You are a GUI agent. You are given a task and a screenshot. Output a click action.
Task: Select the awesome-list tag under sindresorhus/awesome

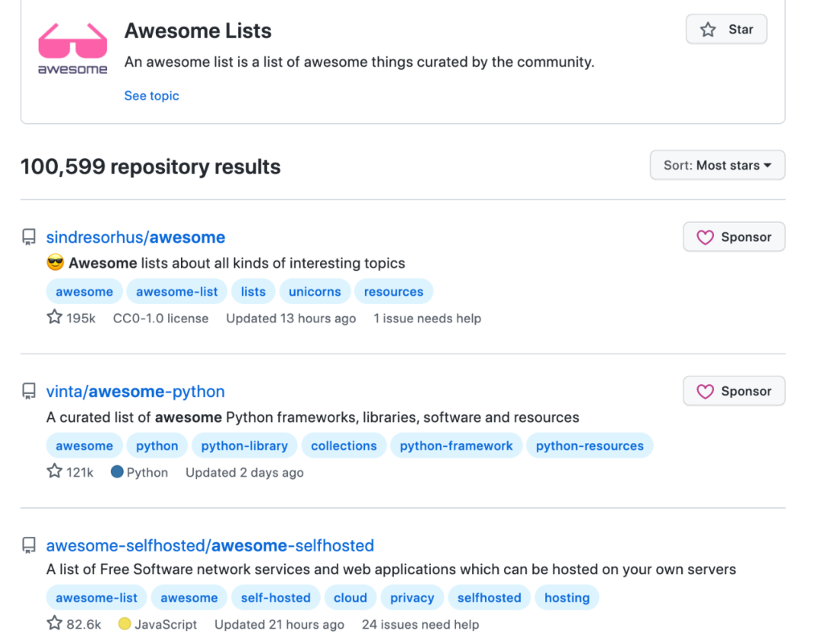[x=177, y=292]
